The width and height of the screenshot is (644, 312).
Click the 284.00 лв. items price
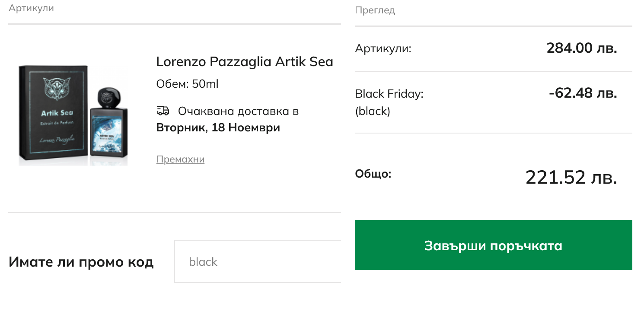point(581,48)
